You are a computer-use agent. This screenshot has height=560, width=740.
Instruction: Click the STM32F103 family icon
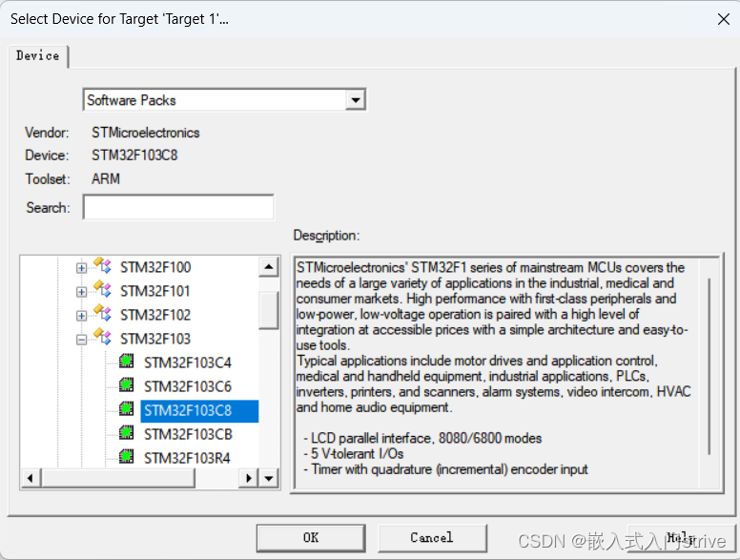click(x=102, y=337)
